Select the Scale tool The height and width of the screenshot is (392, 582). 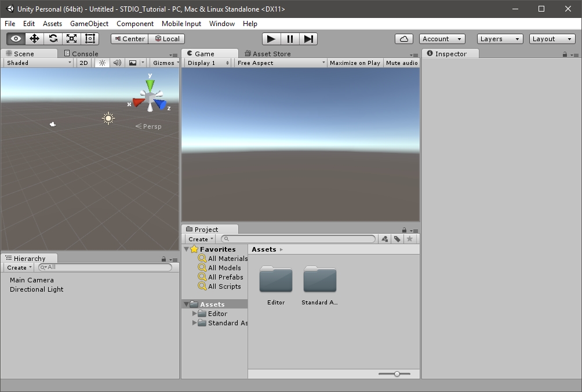tap(72, 39)
